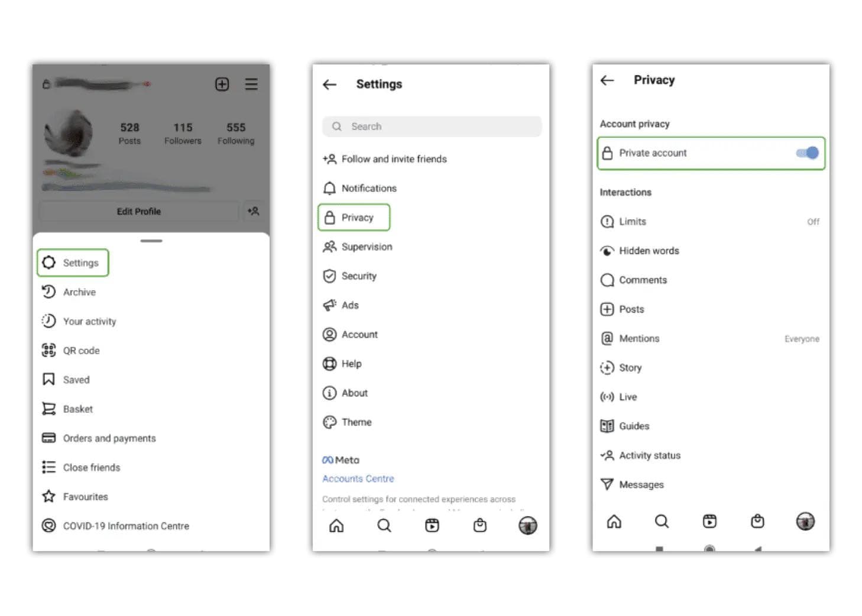Tap the hamburger menu icon on profile
Screen dimensions: 862x616
click(x=251, y=84)
